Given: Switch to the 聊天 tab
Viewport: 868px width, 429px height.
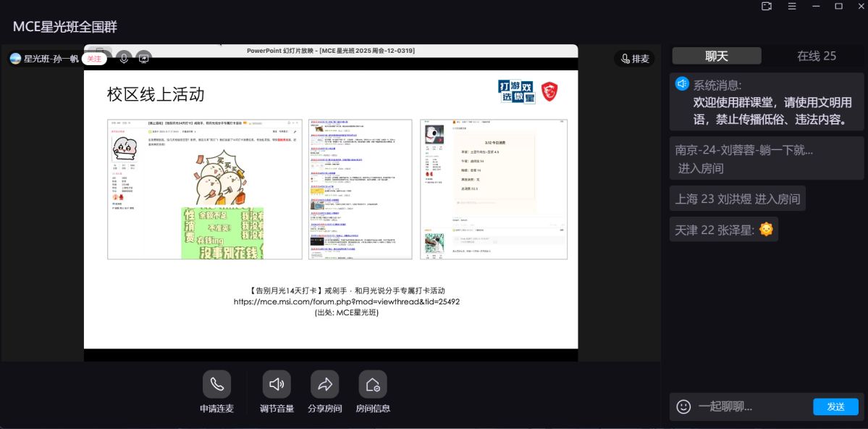Looking at the screenshot, I should point(717,56).
